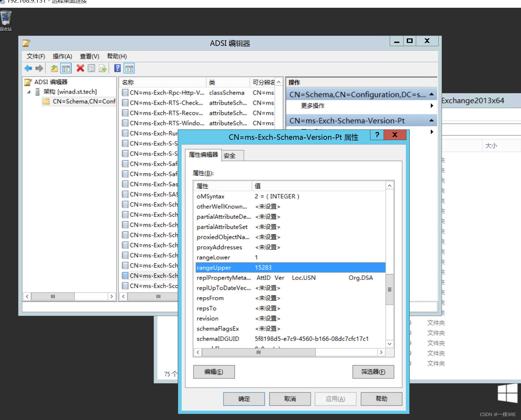Collapse the CN=ms-Exch-Schema-Version-Pt actions section
521x420 pixels.
pos(431,120)
